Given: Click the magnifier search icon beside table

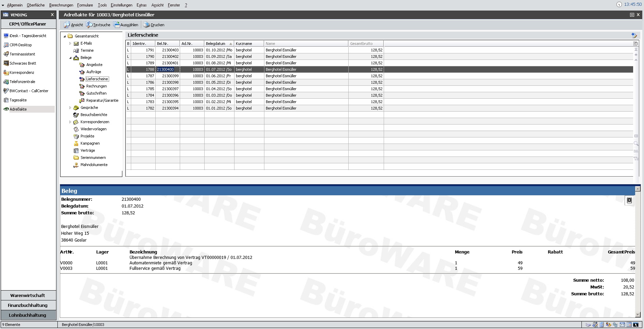Looking at the screenshot, I should [636, 144].
